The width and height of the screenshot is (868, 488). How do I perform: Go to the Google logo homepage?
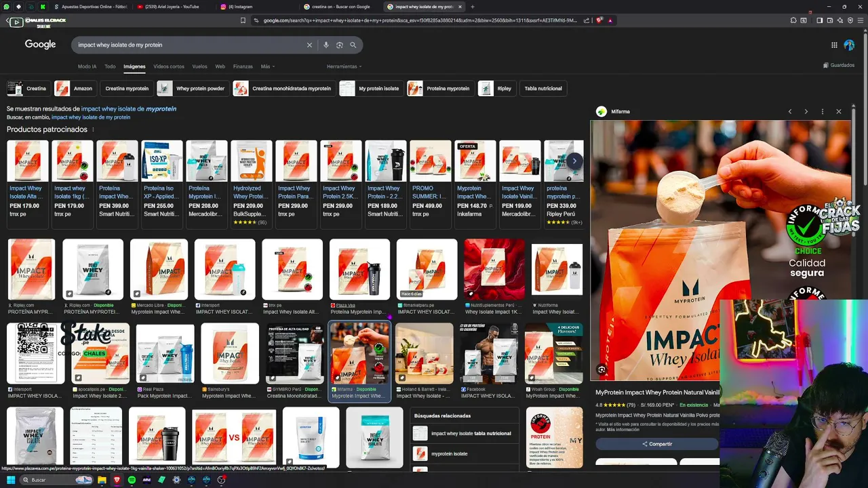point(40,45)
